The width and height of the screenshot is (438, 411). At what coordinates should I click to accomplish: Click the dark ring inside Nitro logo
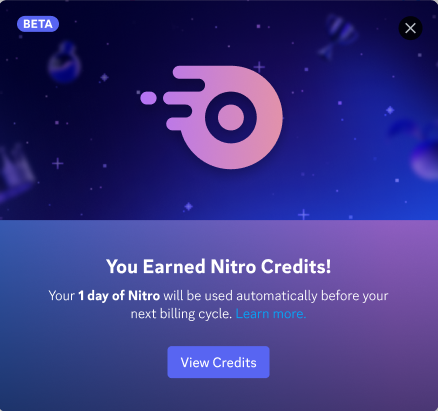pyautogui.click(x=231, y=117)
